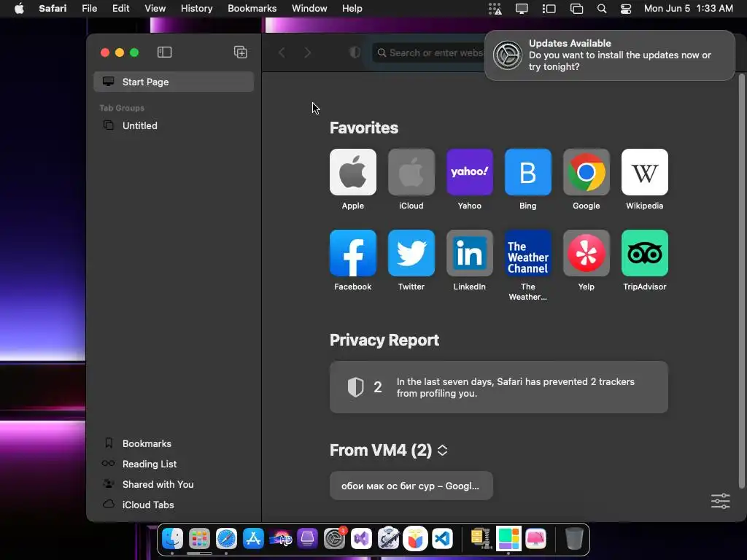Open the Window menu
The width and height of the screenshot is (747, 560).
click(x=309, y=9)
